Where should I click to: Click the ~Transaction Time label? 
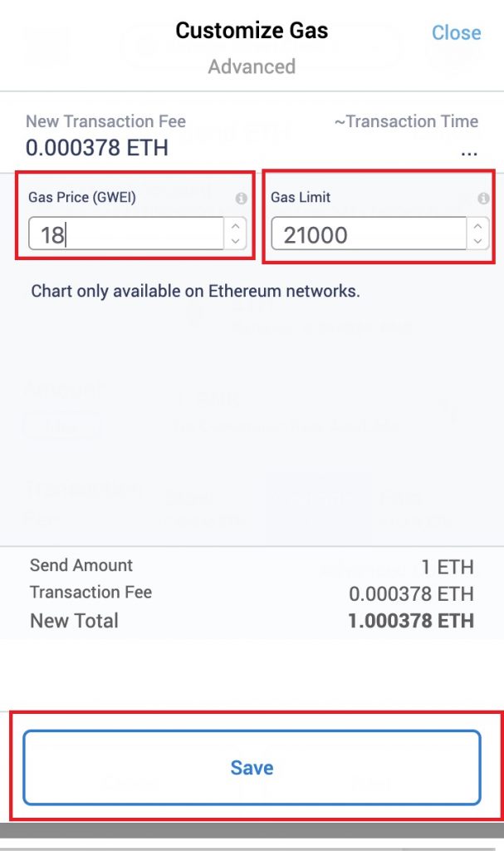[x=406, y=121]
